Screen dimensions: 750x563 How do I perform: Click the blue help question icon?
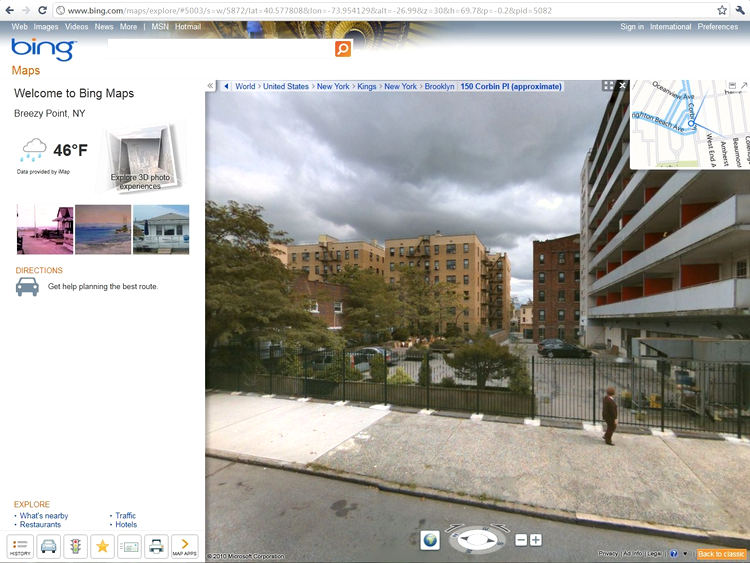point(674,554)
